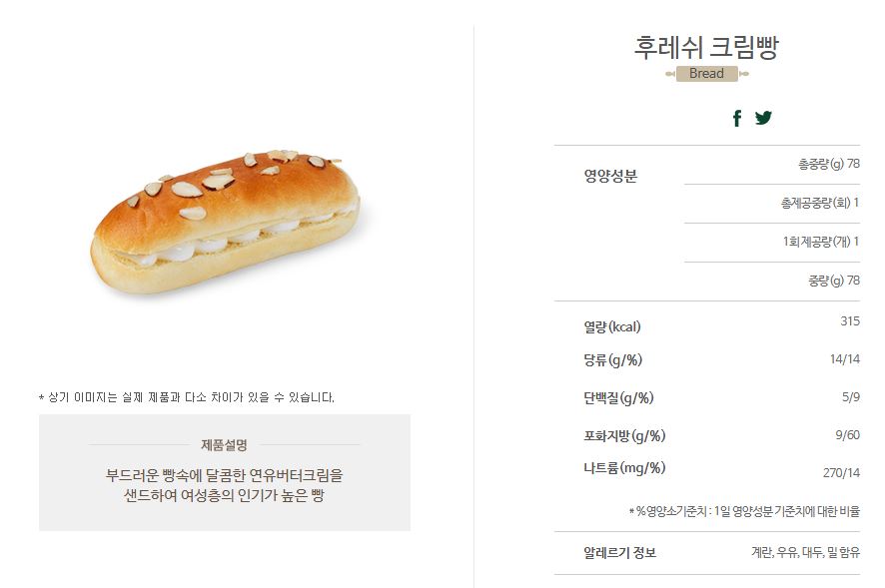
Task: Click the allergen list 계란, 우유, 대두, 밀 함유
Action: pyautogui.click(x=805, y=552)
